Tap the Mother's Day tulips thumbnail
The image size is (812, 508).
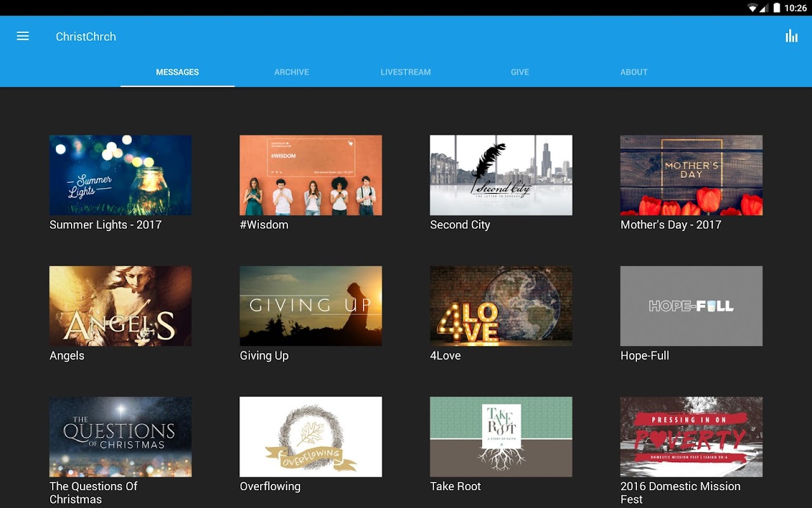(691, 175)
